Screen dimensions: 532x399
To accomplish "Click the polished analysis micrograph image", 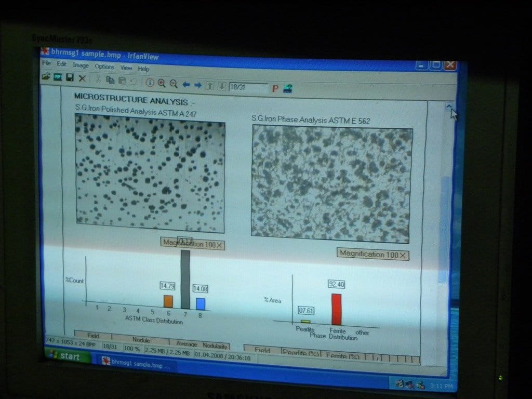I will (x=150, y=174).
